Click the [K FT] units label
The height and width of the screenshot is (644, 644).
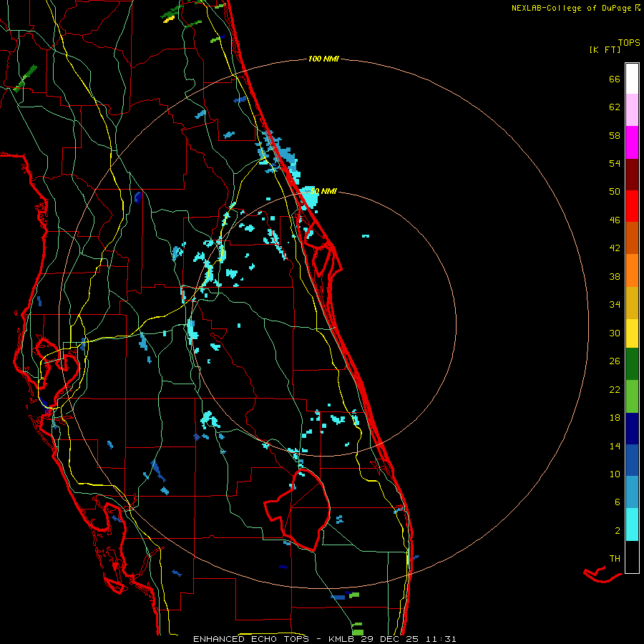coord(605,49)
